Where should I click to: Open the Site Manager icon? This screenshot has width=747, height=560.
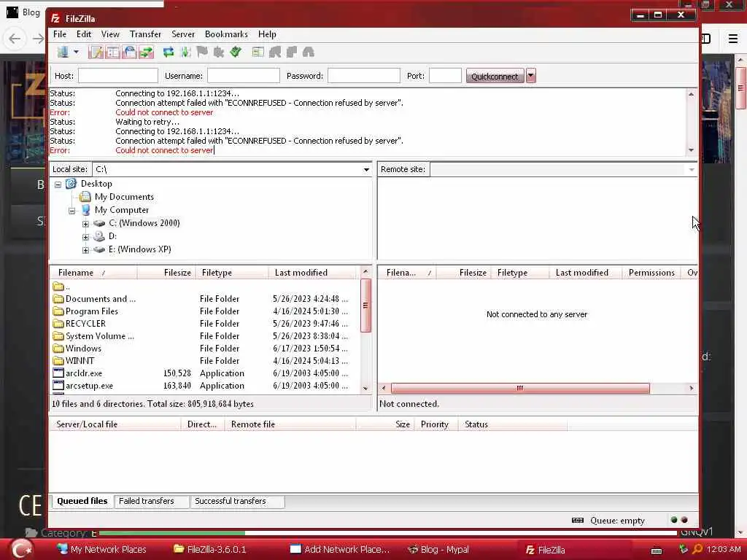click(63, 52)
